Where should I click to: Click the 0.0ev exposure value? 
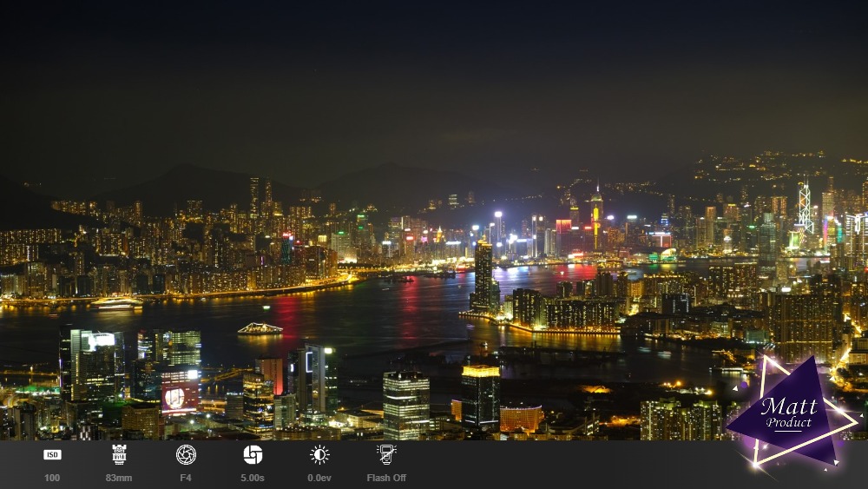pos(319,478)
